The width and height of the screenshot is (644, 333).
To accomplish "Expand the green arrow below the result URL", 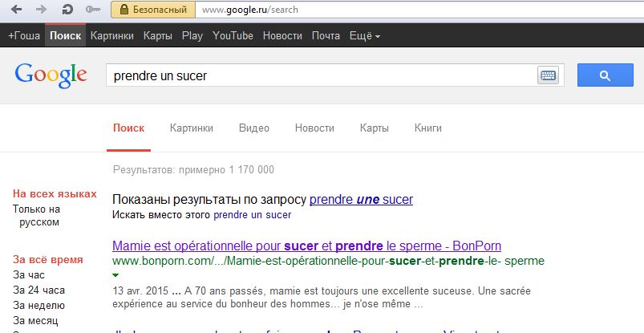I will pyautogui.click(x=115, y=275).
